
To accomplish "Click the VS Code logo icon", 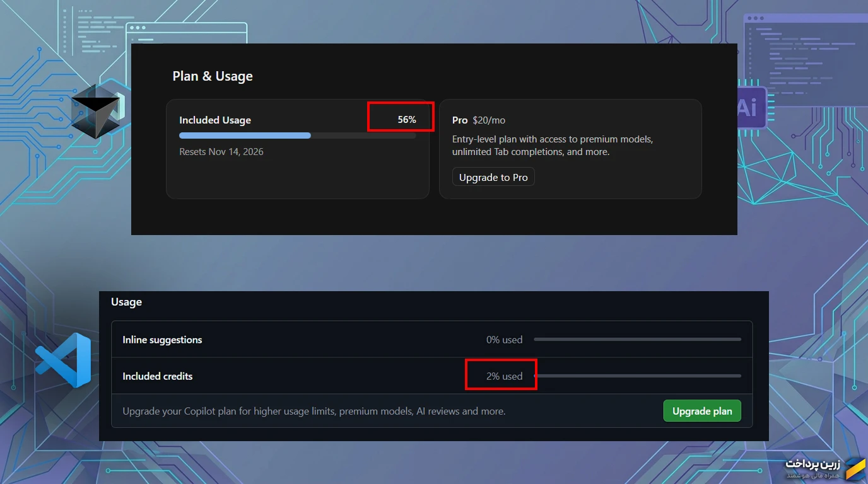I will (x=64, y=360).
